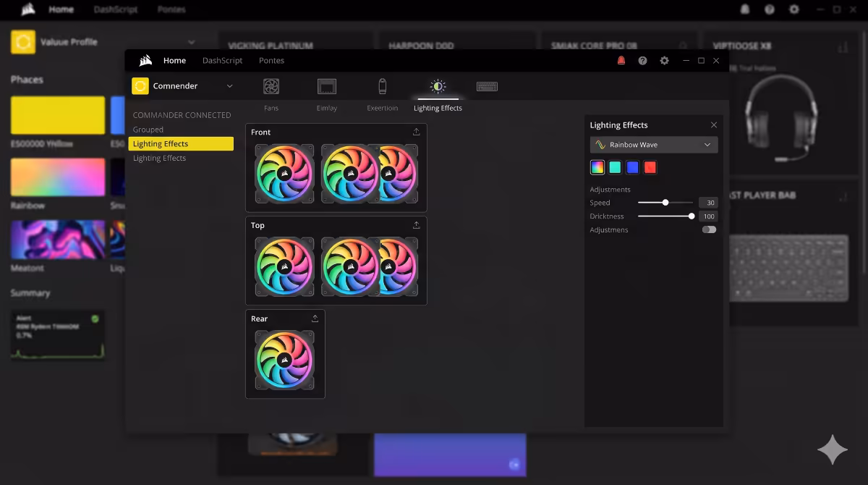Click notification bell in background window
The image size is (868, 485).
[745, 9]
